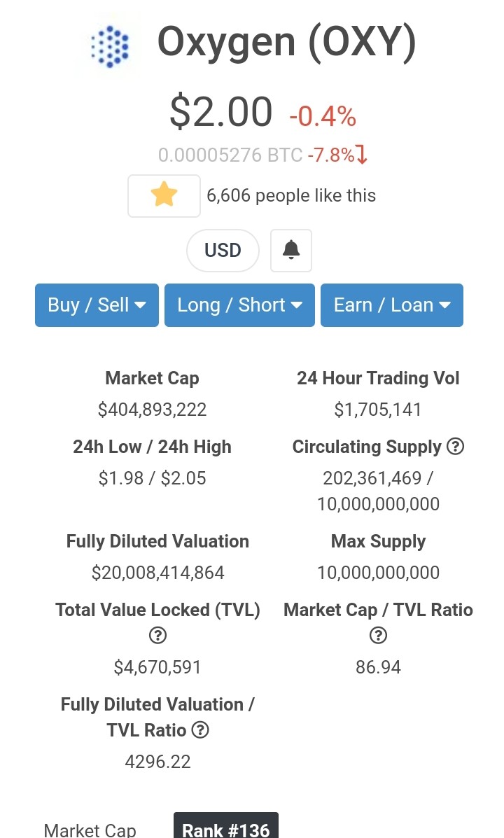Viewport: 504px width, 838px height.
Task: Expand the Buy / Sell dropdown
Action: (x=97, y=305)
